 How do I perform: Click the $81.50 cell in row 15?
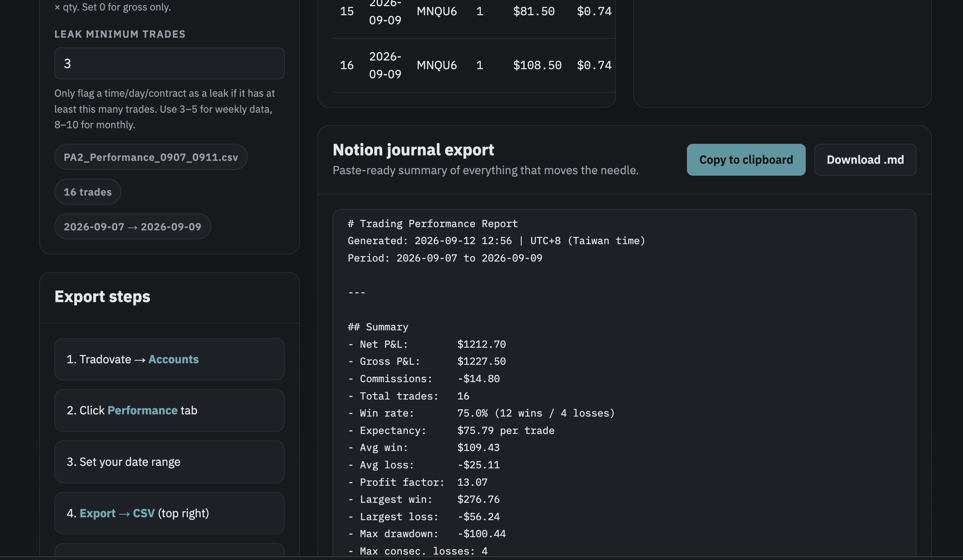[x=534, y=11]
